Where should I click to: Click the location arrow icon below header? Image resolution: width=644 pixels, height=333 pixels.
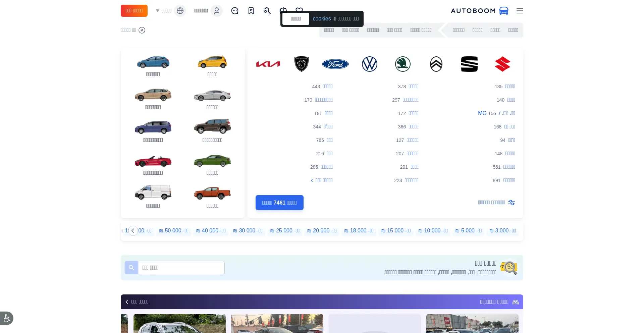142,30
